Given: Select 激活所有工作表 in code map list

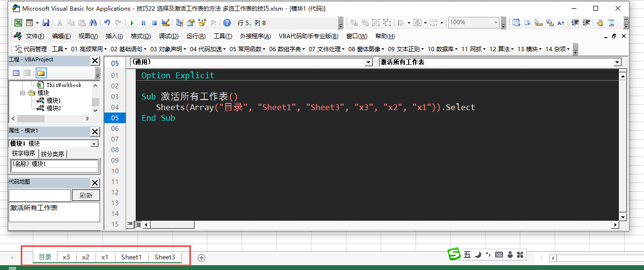Looking at the screenshot, I should click(34, 208).
